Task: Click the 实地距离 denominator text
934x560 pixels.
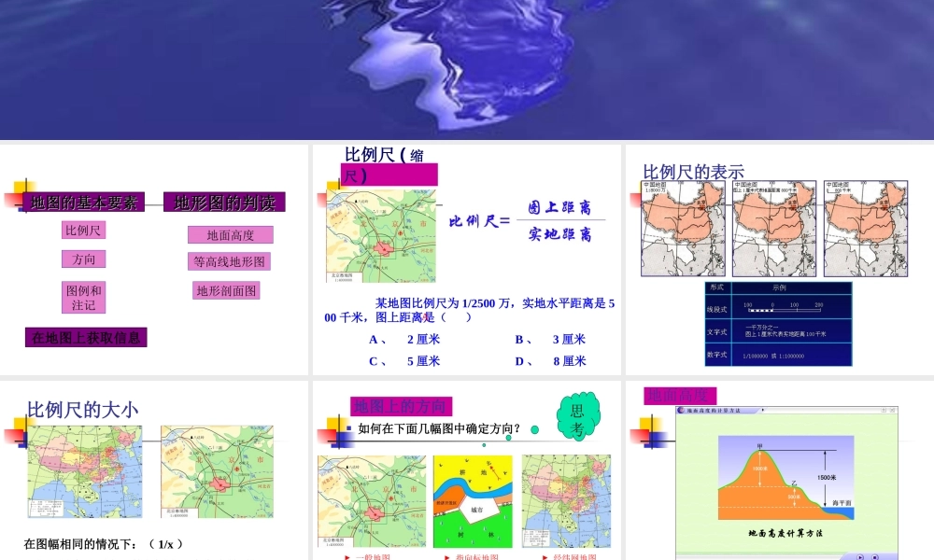Action: pos(559,234)
